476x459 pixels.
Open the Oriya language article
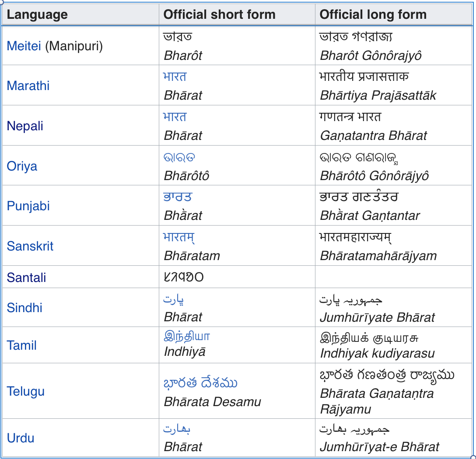click(21, 166)
